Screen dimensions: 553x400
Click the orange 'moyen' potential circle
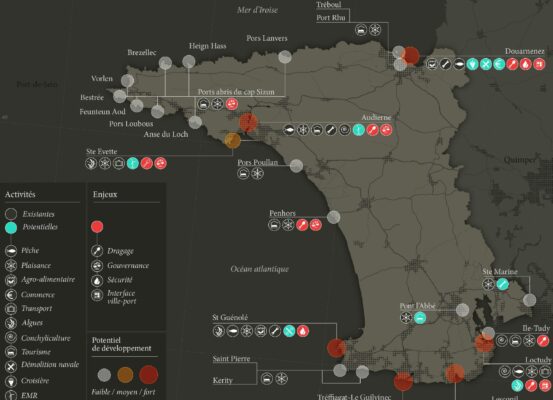[x=125, y=375]
